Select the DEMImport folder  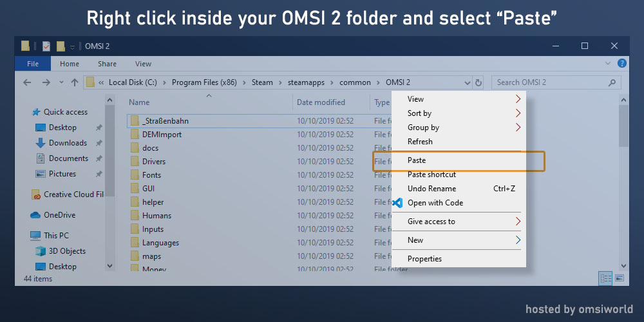tap(162, 135)
